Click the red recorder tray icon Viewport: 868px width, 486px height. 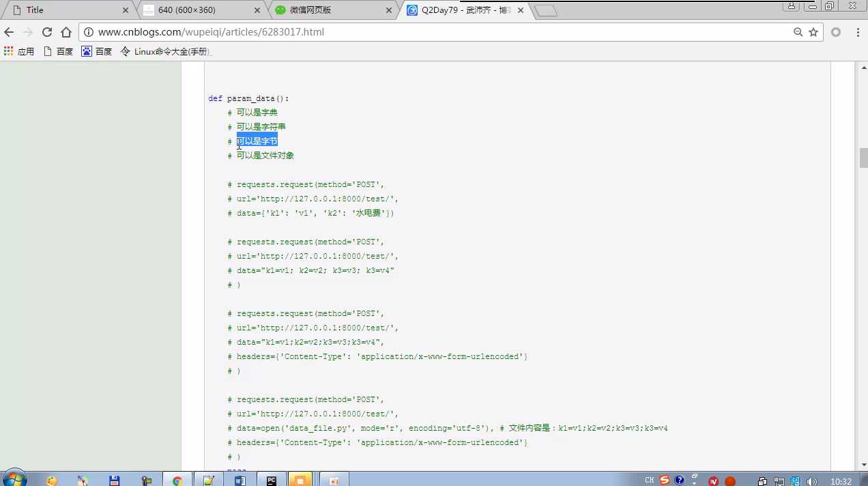[729, 481]
